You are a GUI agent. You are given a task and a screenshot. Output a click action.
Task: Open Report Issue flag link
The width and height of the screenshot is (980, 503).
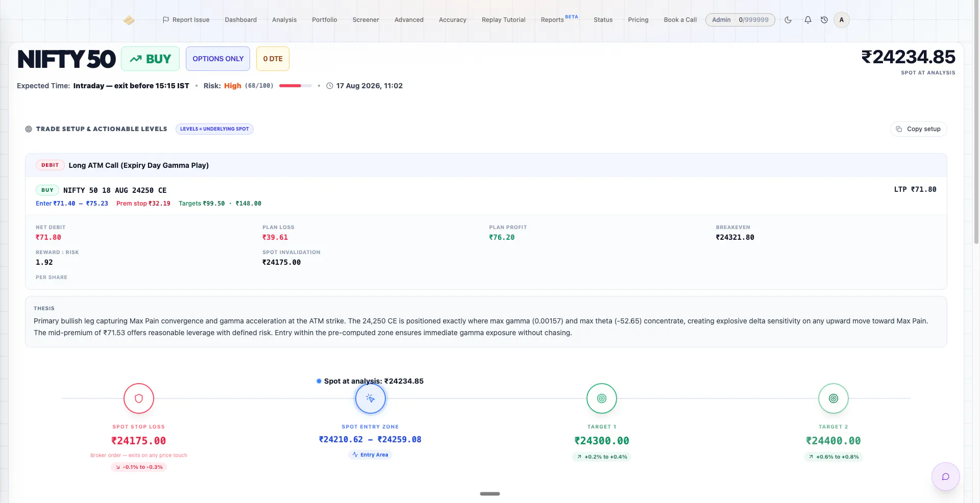pos(186,20)
